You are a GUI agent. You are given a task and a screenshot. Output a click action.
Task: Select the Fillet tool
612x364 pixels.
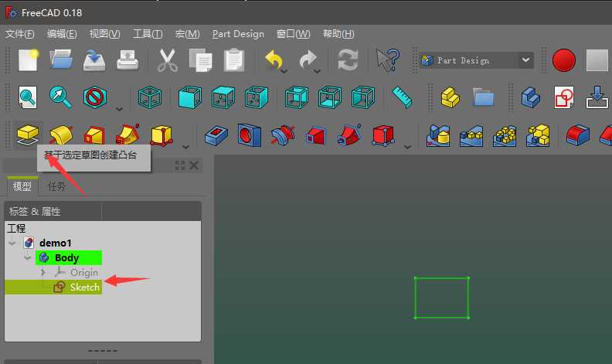[578, 135]
